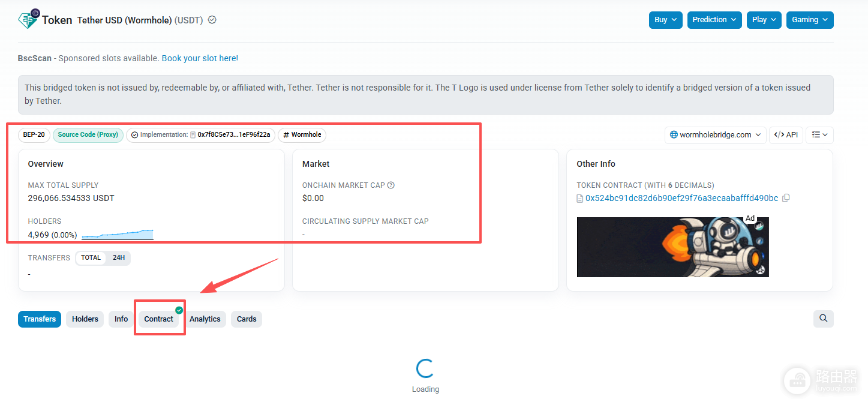Select 24H transfers toggle

(119, 258)
